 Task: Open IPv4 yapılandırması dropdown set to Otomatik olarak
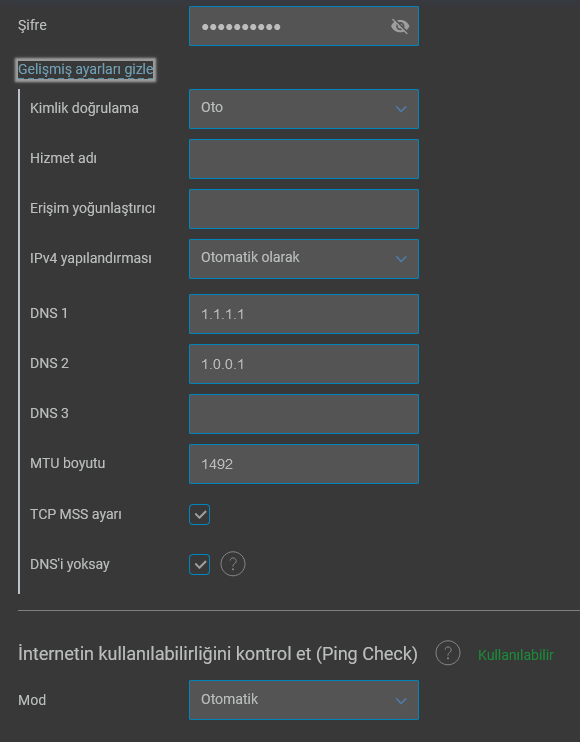(x=304, y=259)
